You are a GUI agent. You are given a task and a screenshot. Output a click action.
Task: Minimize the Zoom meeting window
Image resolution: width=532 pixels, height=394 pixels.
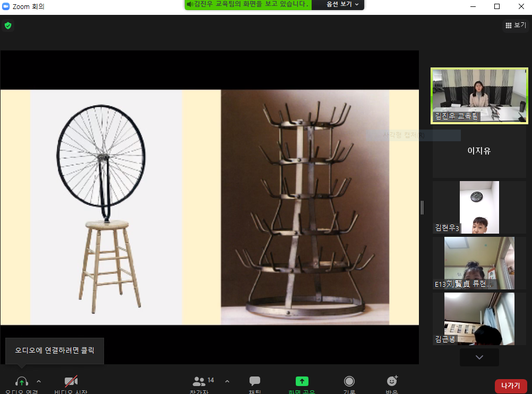pos(473,6)
